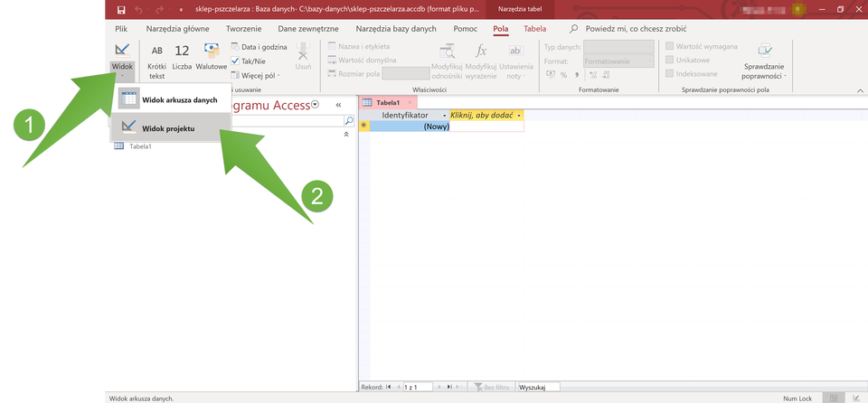Collapse the navigation pane with double chevron
This screenshot has width=868, height=403.
338,106
